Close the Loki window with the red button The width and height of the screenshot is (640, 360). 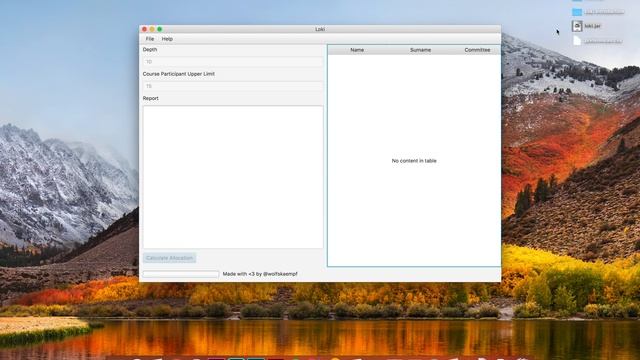point(144,29)
